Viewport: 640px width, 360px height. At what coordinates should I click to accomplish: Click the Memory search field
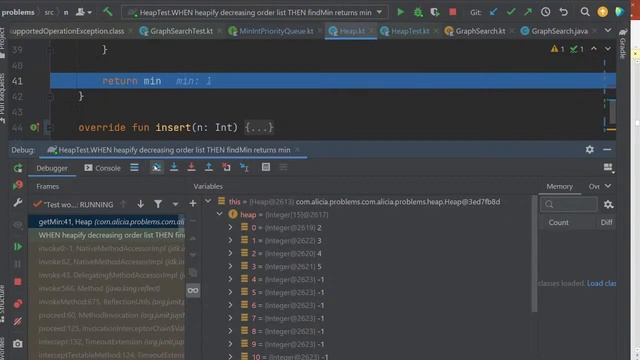click(x=569, y=204)
